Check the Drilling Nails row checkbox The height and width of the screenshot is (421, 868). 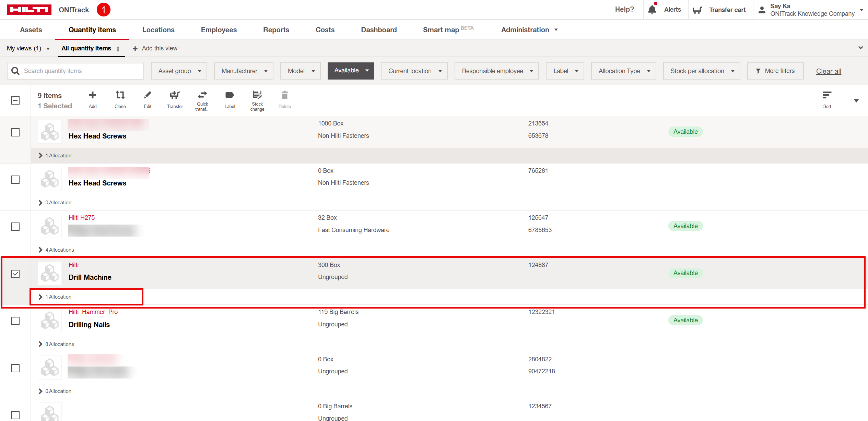(x=15, y=321)
